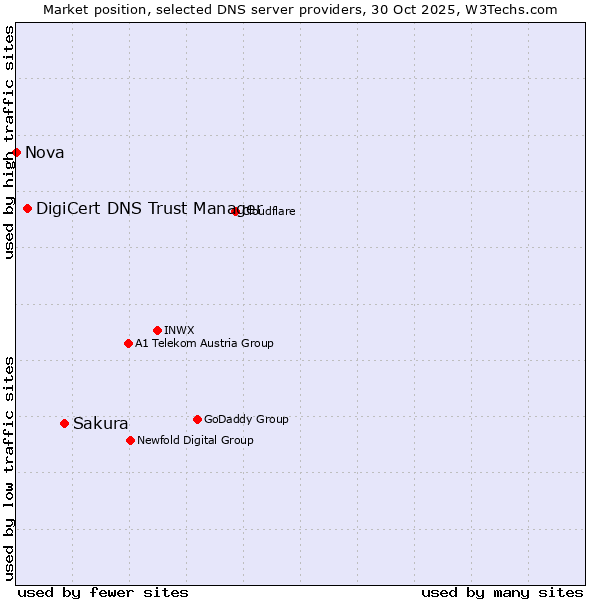Screen dimensions: 600x600
Task: Click the Nova red diamond marker
Action: tap(17, 152)
